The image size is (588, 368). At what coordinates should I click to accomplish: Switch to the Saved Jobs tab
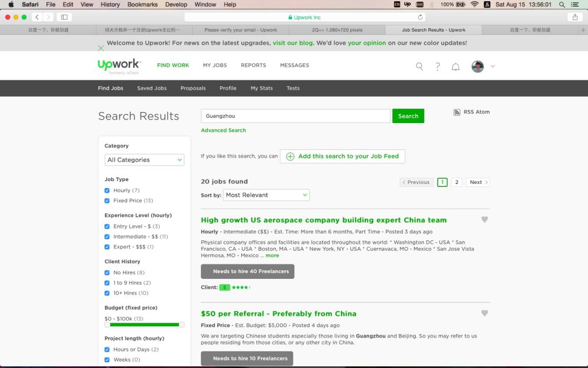pos(152,88)
